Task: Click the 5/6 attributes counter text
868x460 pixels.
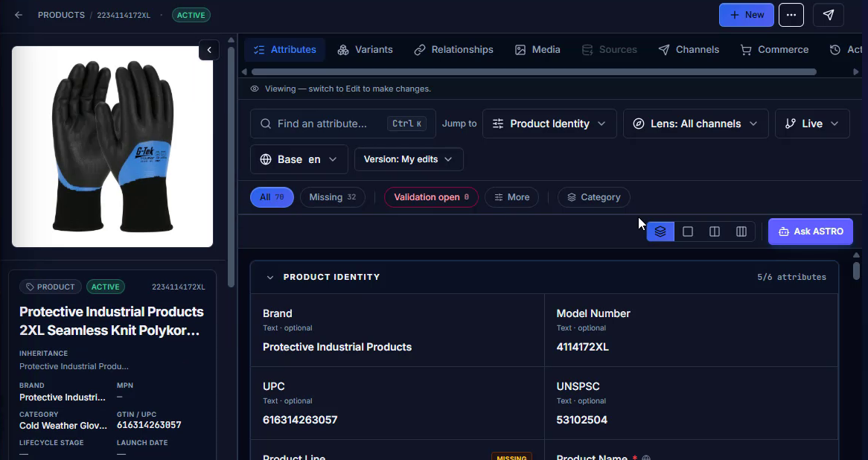Action: 791,278
